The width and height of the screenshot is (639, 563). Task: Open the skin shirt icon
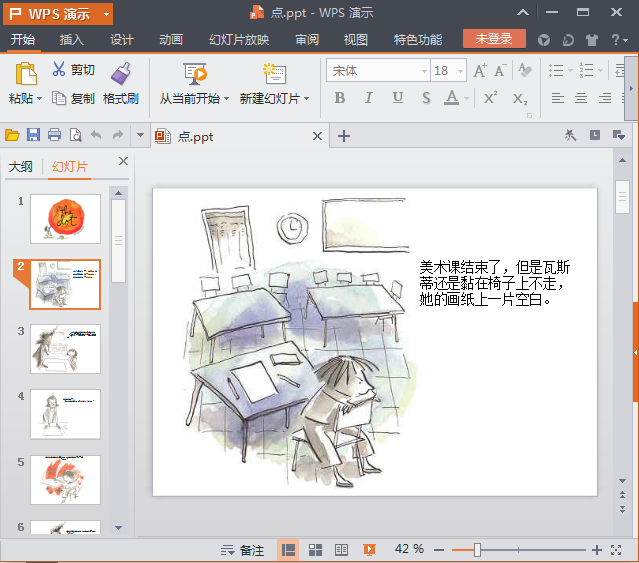point(591,40)
